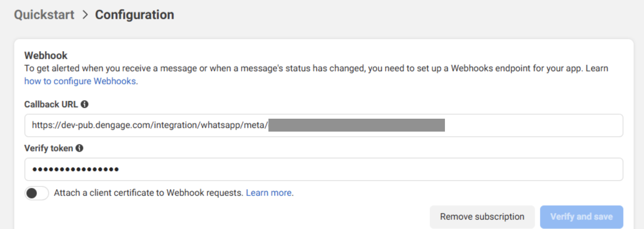This screenshot has width=644, height=229.
Task: Focus the Verify token password field
Action: point(324,169)
